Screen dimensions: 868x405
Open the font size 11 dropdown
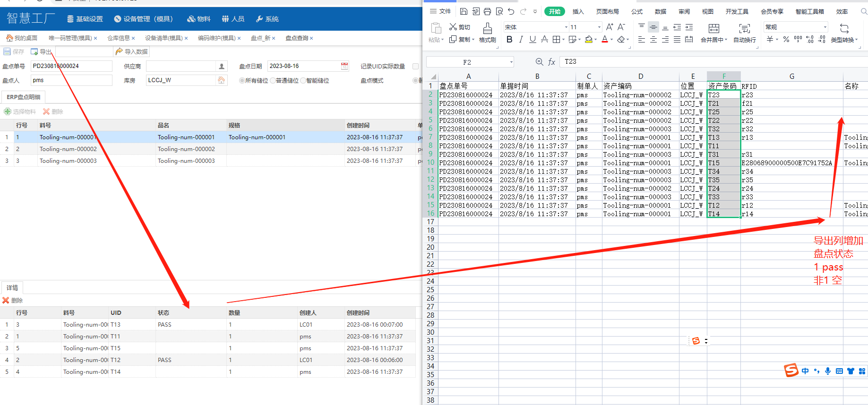[599, 27]
